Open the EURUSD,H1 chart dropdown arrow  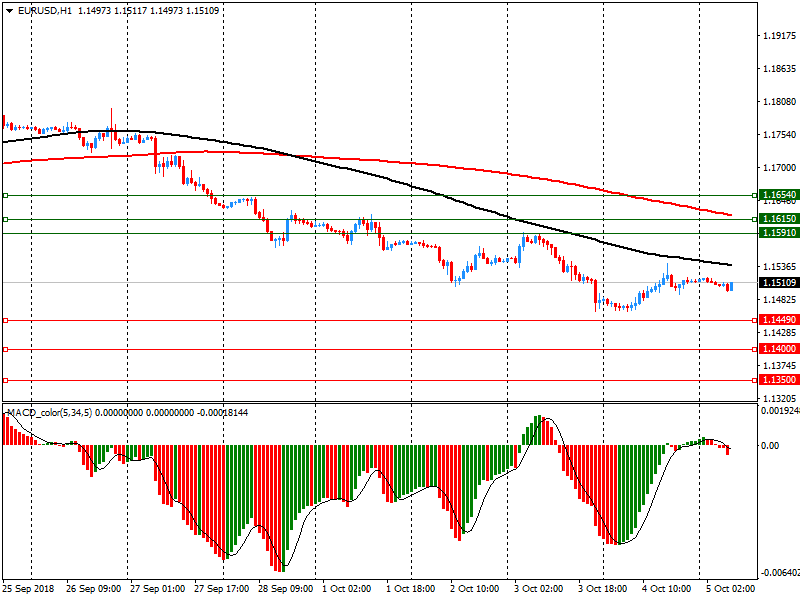click(9, 10)
